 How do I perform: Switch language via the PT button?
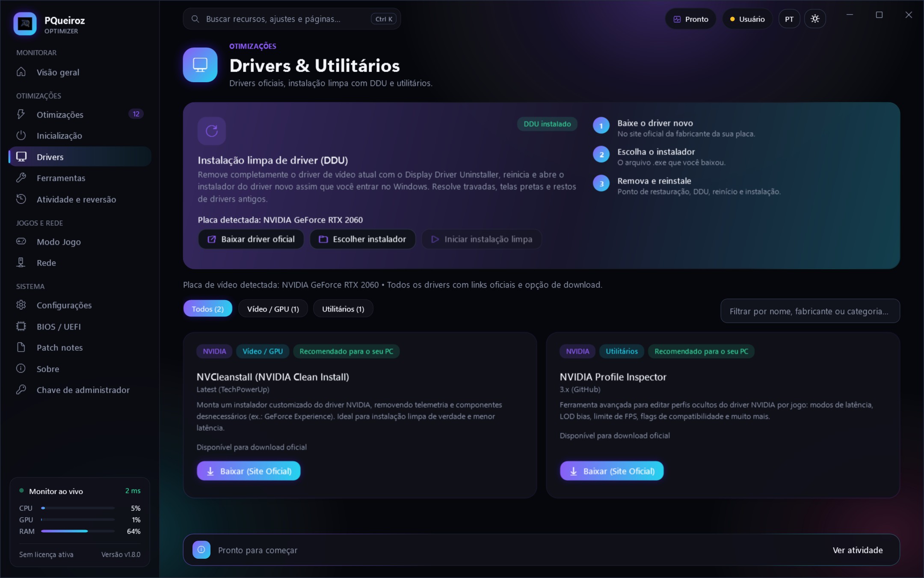[789, 19]
